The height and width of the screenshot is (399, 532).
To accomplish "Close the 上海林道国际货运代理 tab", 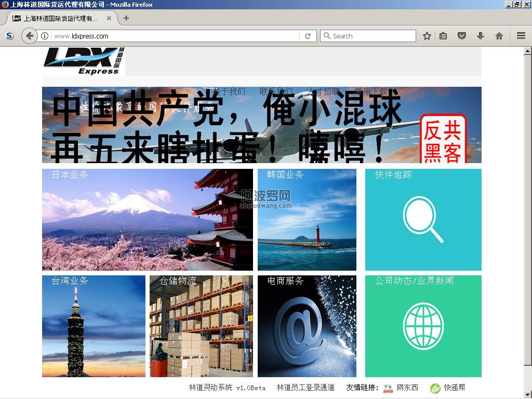I will click(x=109, y=18).
